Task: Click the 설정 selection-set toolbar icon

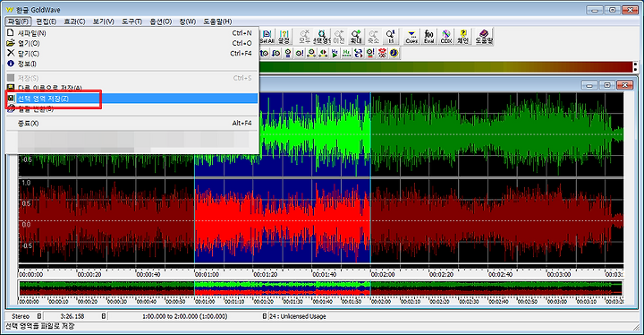Action: [284, 37]
